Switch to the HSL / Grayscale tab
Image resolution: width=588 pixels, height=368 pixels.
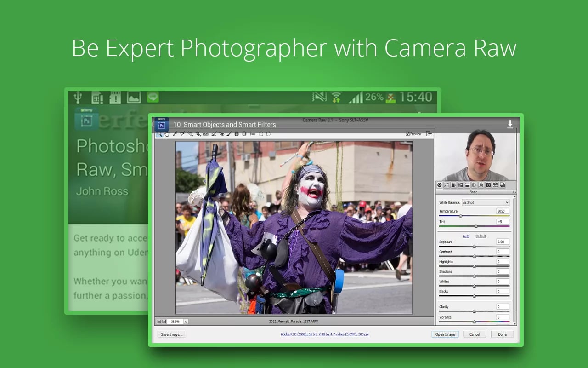[460, 185]
